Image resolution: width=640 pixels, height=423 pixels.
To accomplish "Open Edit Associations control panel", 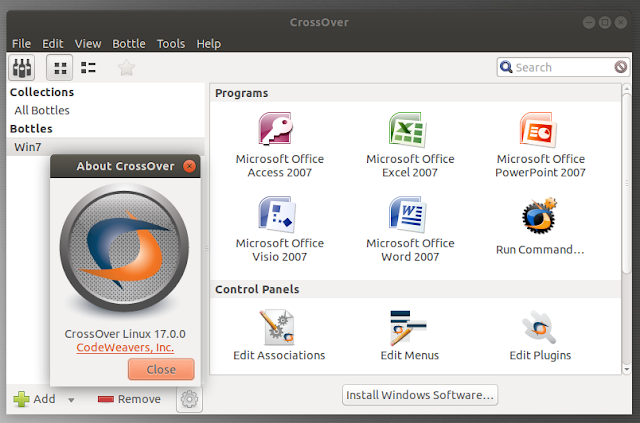I will (279, 335).
